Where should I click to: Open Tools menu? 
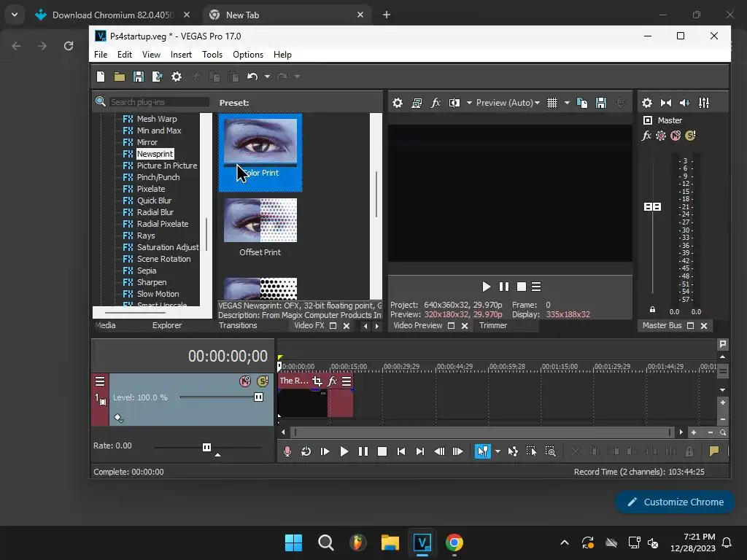[x=212, y=55]
